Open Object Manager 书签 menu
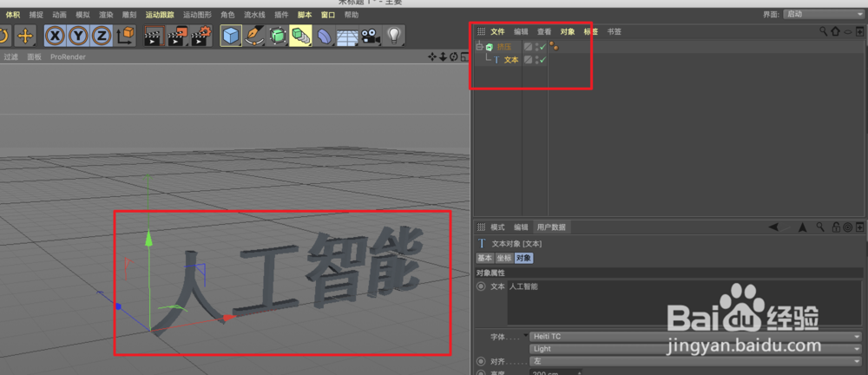The image size is (868, 375). 614,31
